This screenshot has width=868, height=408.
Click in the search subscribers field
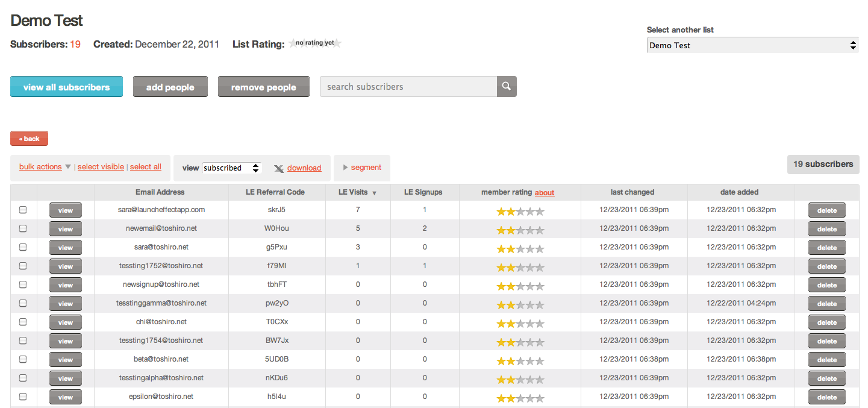[408, 86]
